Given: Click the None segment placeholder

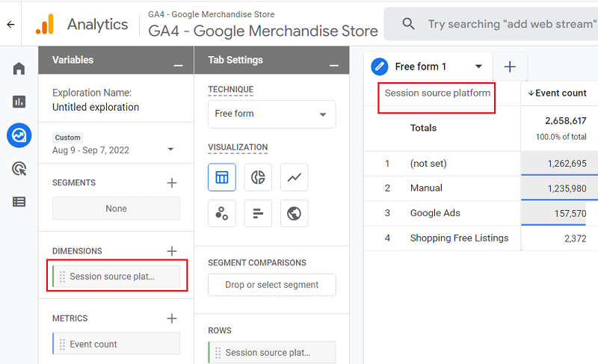Looking at the screenshot, I should click(x=117, y=209).
